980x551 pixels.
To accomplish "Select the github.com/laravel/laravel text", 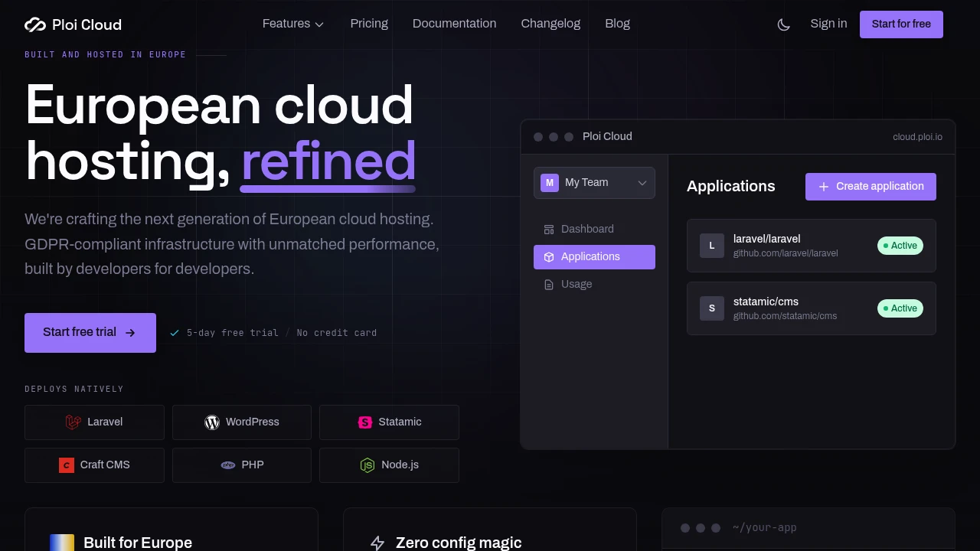I will 786,253.
